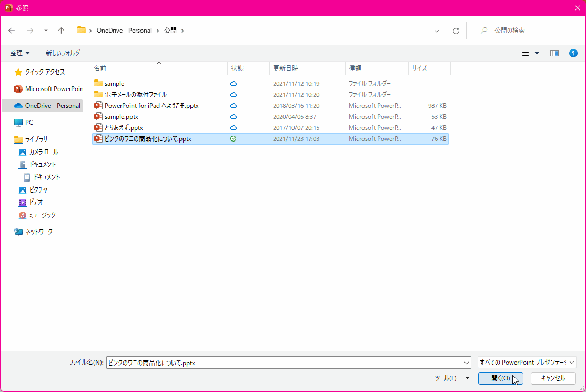586x392 pixels.
Task: Click the 987 KB size cell
Action: (x=437, y=106)
